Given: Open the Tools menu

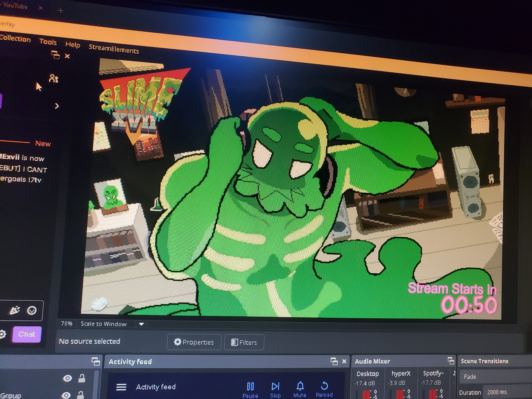Looking at the screenshot, I should tap(48, 42).
